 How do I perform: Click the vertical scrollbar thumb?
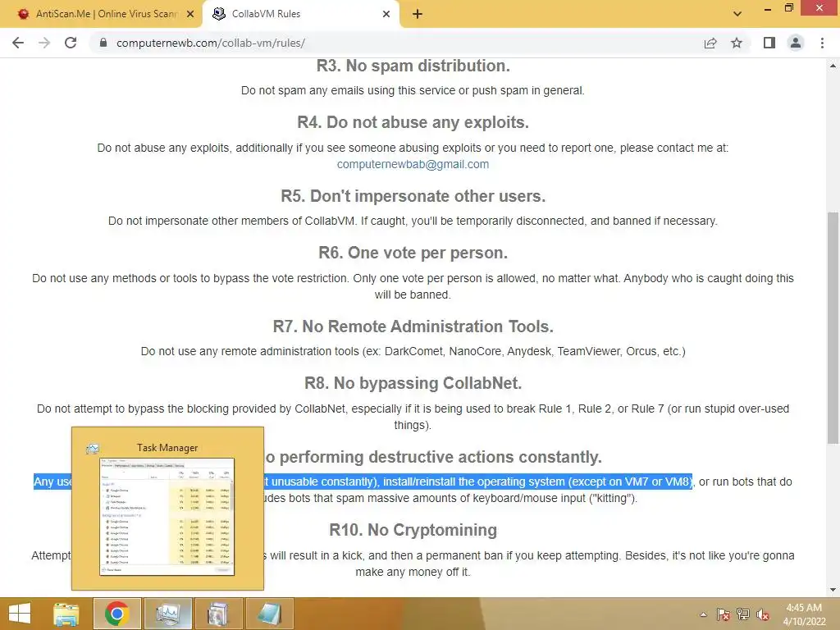pos(833,328)
